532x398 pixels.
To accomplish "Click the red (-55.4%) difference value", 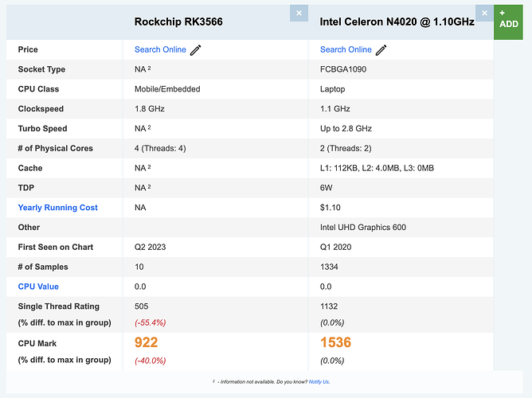I will pyautogui.click(x=151, y=322).
